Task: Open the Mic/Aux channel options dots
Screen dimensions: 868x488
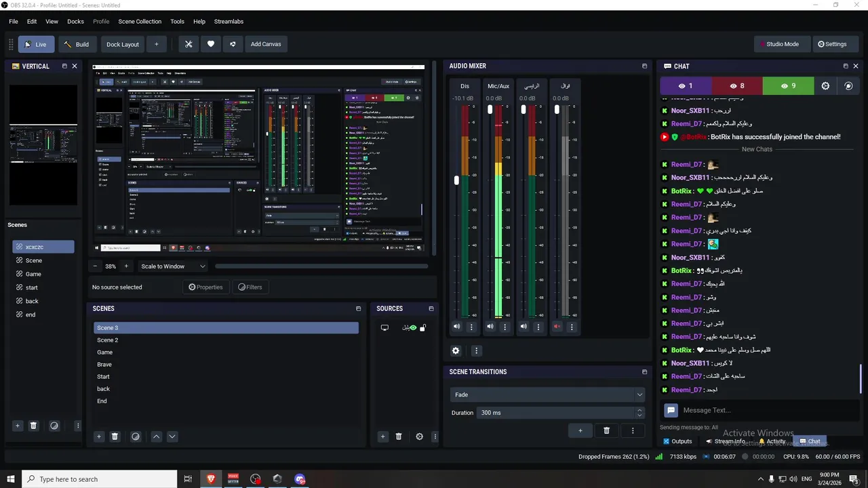Action: [505, 327]
